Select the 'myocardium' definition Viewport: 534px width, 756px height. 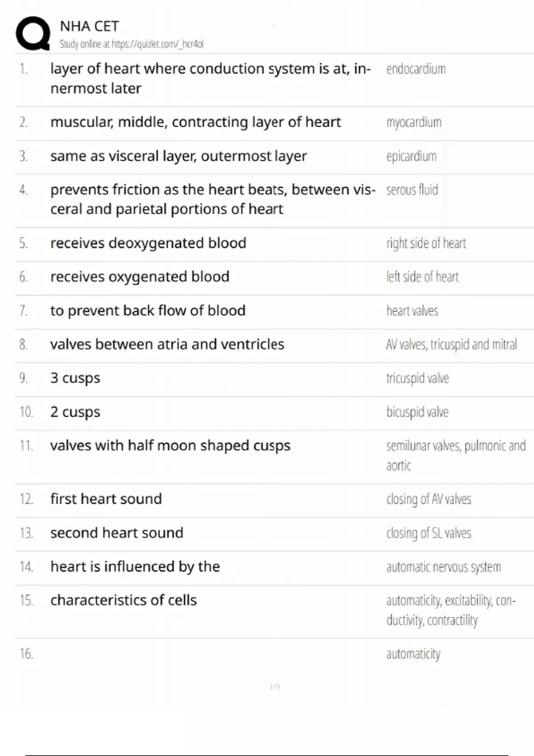pos(414,122)
